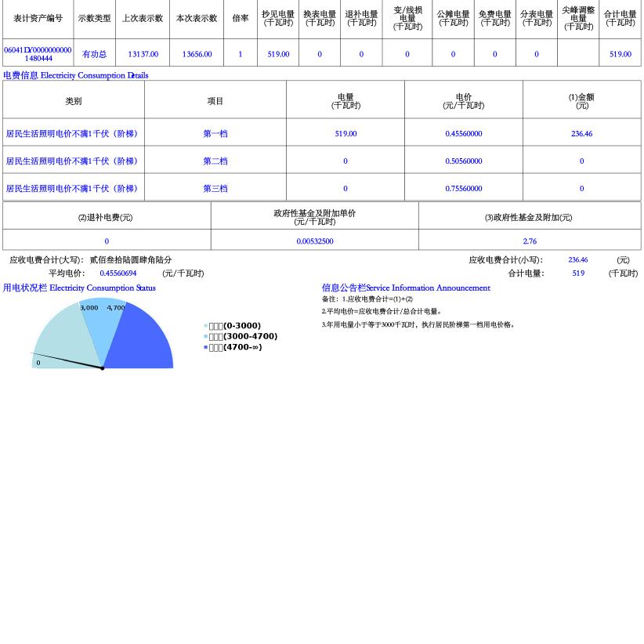Screen dimensions: 644x644
Task: Click the 倍率 column header
Action: [241, 19]
